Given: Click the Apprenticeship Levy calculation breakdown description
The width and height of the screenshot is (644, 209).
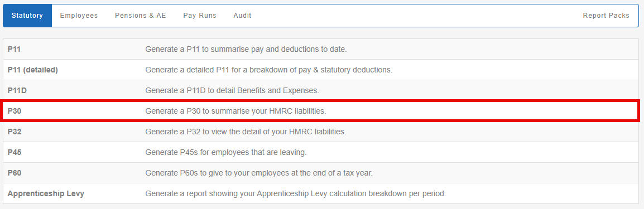Looking at the screenshot, I should [296, 193].
